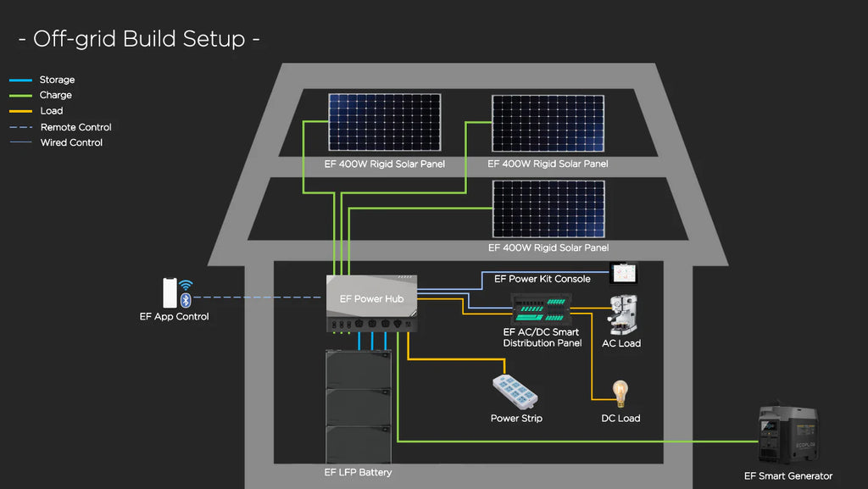Click the green Charge legend line
Image resolution: width=868 pixels, height=489 pixels.
[x=20, y=96]
